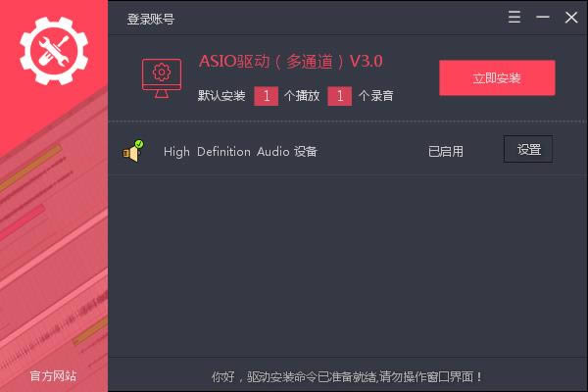This screenshot has height=392, width=588.
Task: Open the hamburger menu icon
Action: 514,17
